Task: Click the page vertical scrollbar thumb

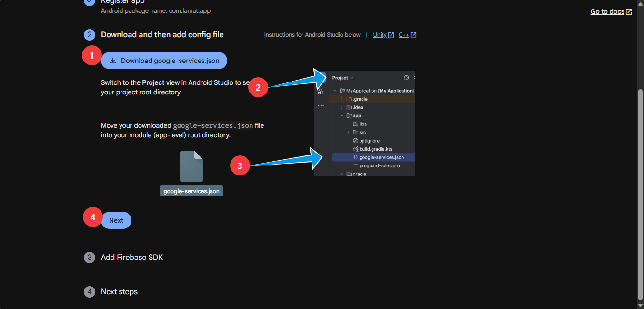Action: coord(641,194)
